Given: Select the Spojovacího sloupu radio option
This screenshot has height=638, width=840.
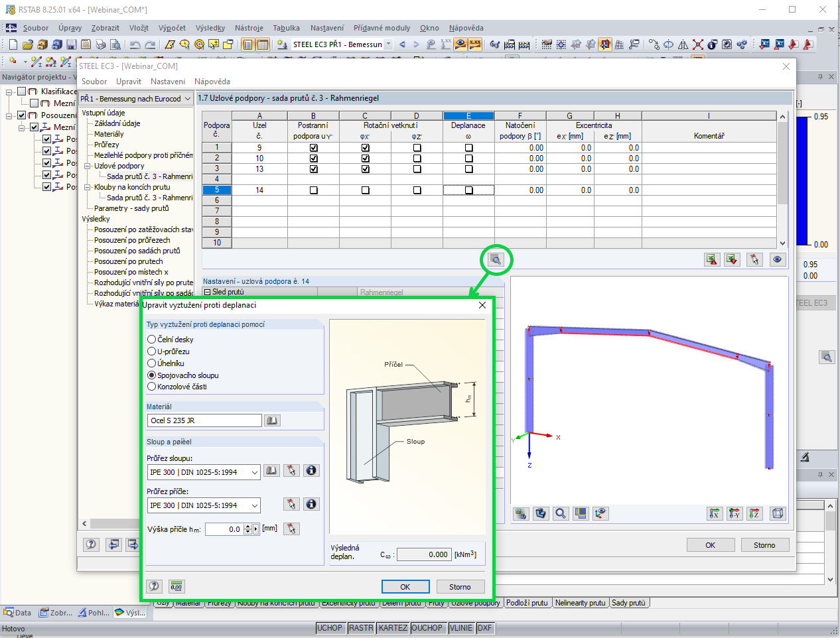Looking at the screenshot, I should coord(151,375).
